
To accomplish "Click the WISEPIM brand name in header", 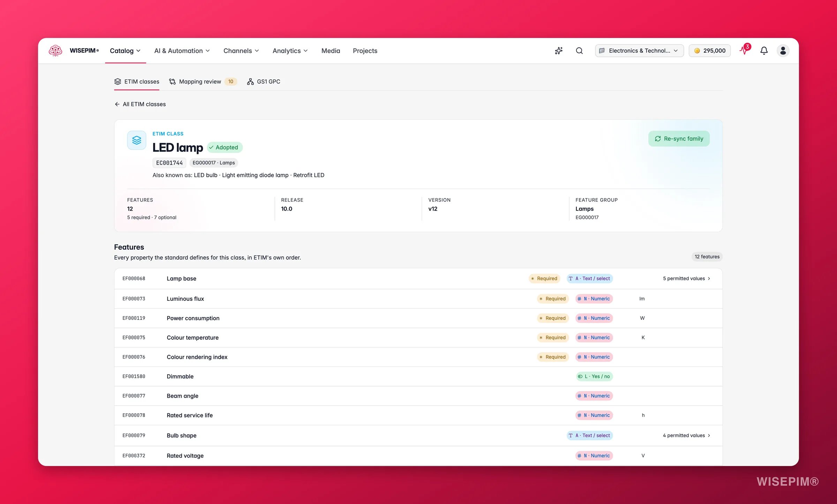I will [84, 51].
